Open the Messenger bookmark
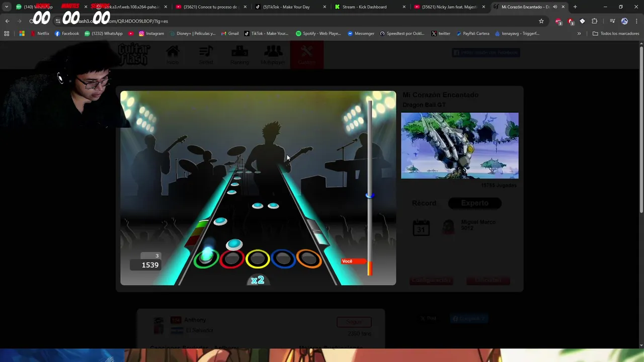644x362 pixels. point(361,34)
